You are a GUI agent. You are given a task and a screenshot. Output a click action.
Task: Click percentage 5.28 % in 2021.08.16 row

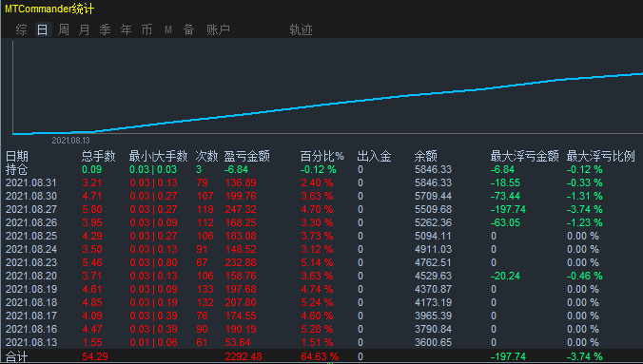tap(317, 329)
